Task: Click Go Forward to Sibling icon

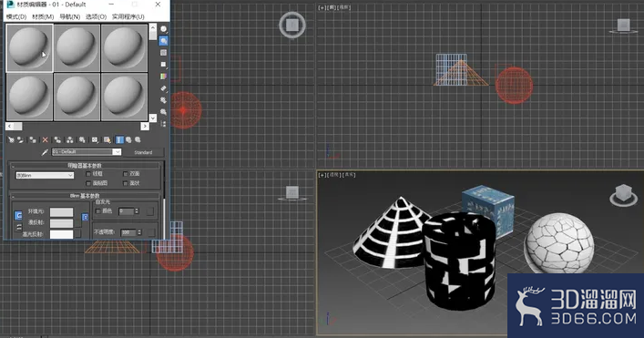Action: pyautogui.click(x=138, y=140)
